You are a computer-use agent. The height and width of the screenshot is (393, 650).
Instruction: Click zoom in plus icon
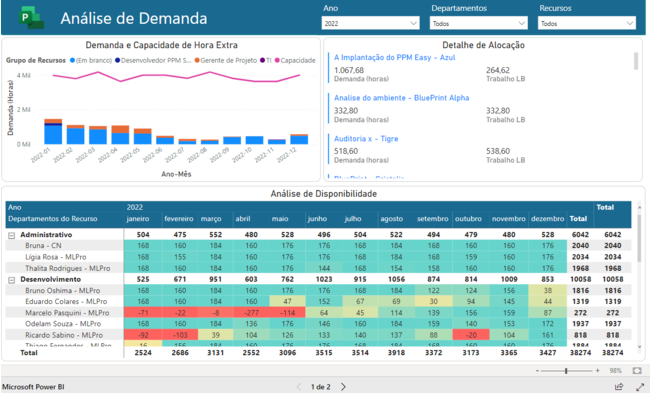point(597,371)
